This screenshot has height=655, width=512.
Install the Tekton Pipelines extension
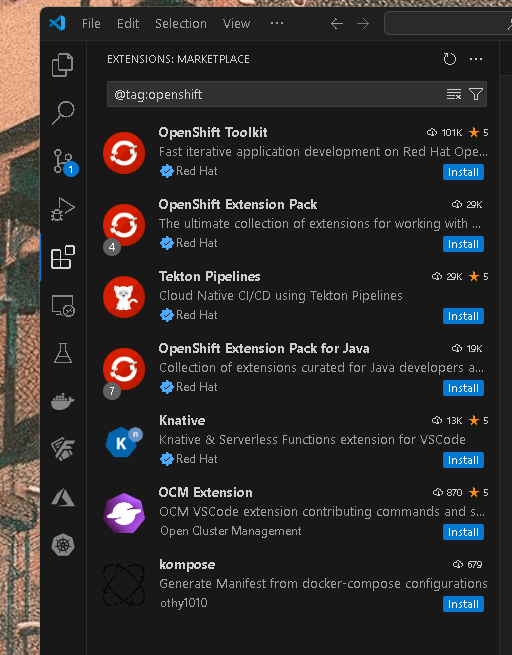point(463,316)
